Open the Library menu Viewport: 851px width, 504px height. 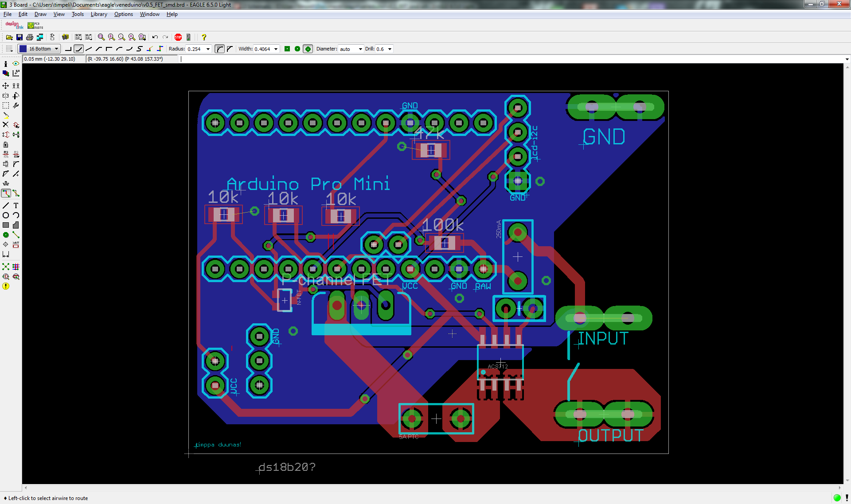pos(99,14)
